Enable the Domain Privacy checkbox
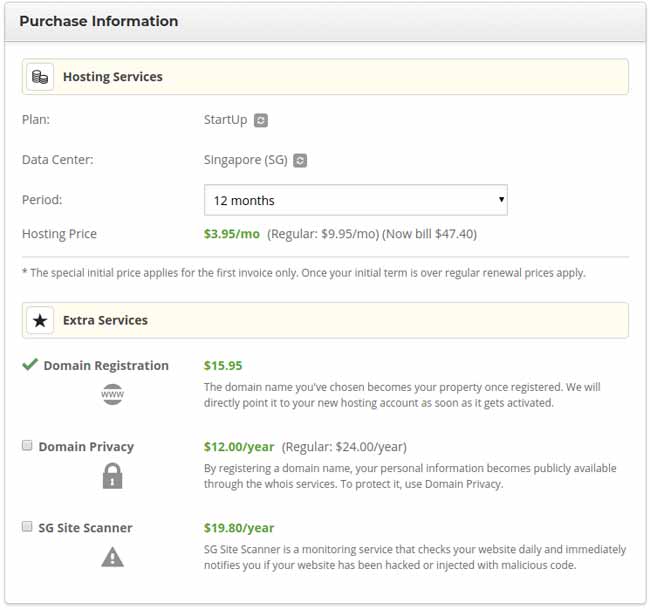 coord(27,445)
